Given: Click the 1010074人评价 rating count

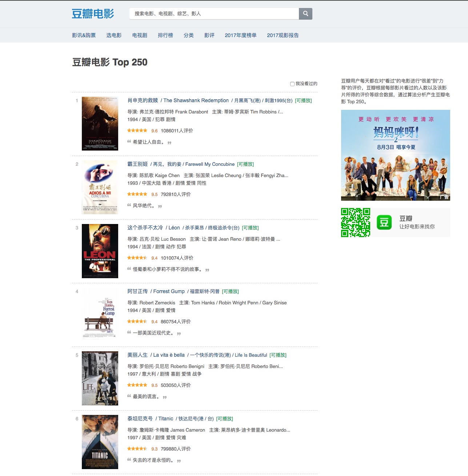Looking at the screenshot, I should coord(177,258).
